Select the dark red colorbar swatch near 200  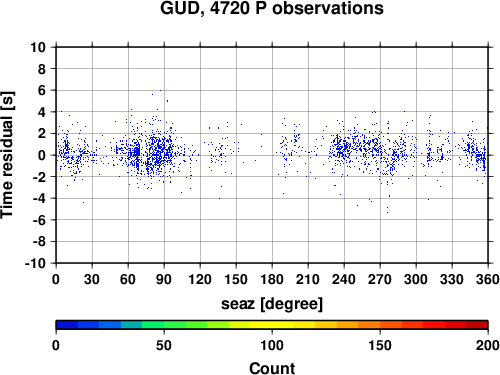477,325
